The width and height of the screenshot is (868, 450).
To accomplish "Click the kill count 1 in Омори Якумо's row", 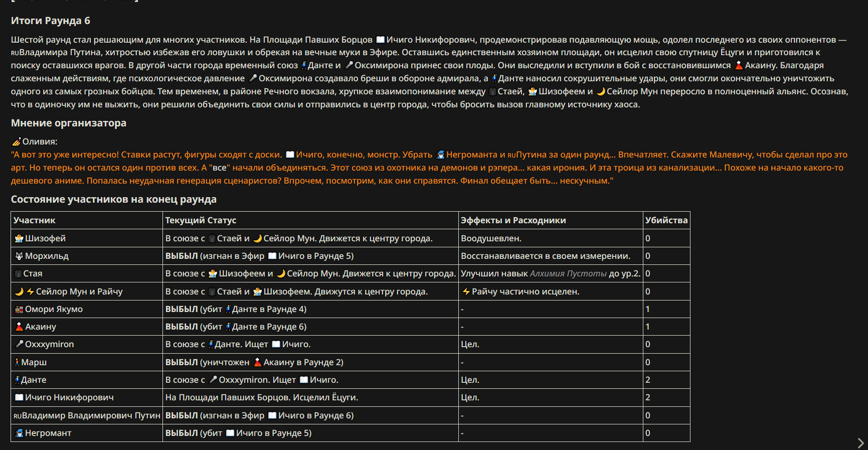I will click(x=648, y=309).
